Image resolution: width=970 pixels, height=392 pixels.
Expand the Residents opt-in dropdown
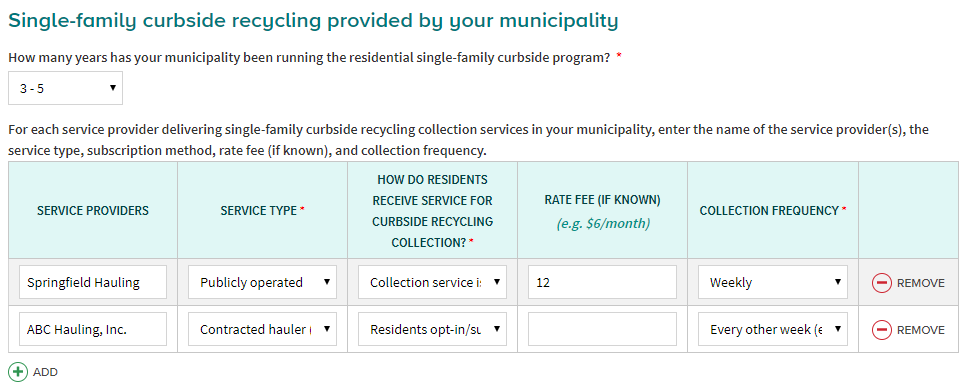pos(432,330)
